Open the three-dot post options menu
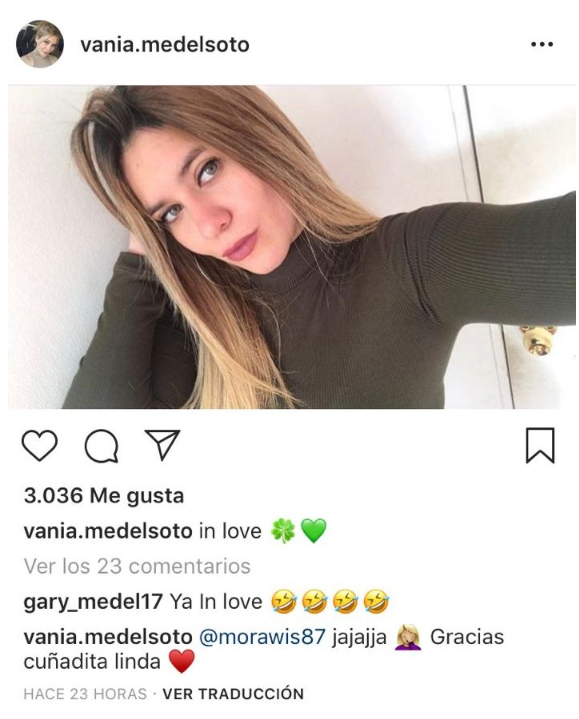The height and width of the screenshot is (719, 579). (x=541, y=44)
